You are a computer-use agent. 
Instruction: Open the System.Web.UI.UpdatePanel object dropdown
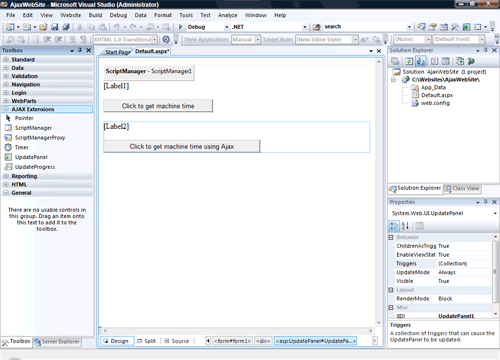click(495, 213)
